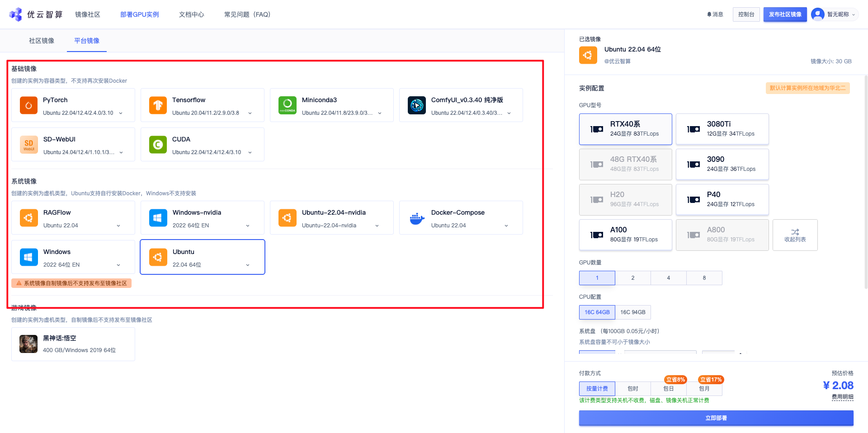Click the CUDA image icon

pyautogui.click(x=158, y=145)
